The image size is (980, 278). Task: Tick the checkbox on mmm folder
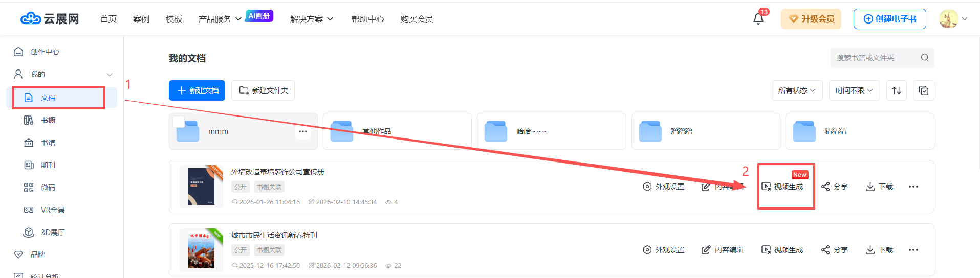click(x=179, y=122)
